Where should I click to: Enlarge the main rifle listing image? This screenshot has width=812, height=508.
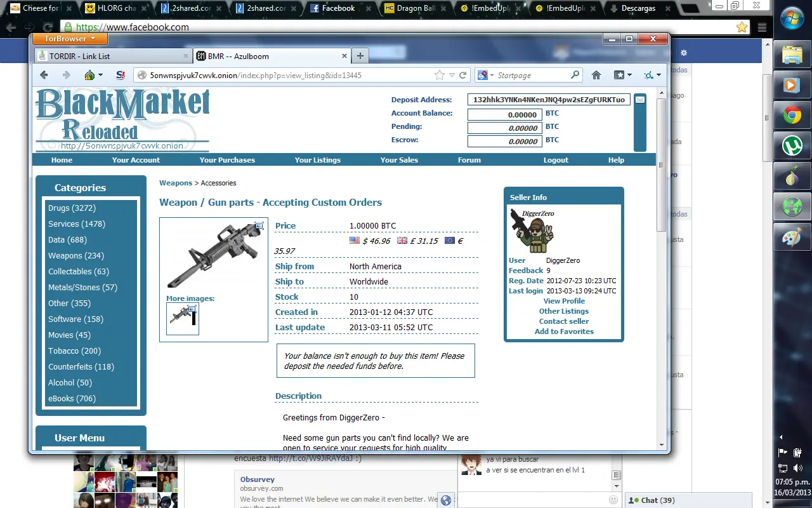[214, 254]
